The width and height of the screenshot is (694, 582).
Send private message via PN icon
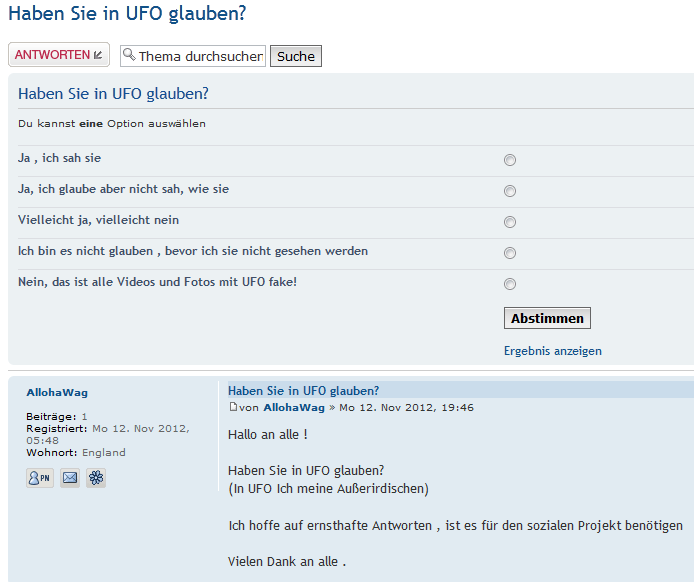click(40, 478)
